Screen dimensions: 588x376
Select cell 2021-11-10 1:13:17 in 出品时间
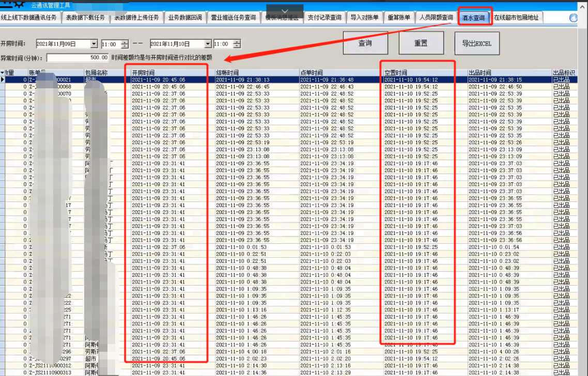[509, 310]
